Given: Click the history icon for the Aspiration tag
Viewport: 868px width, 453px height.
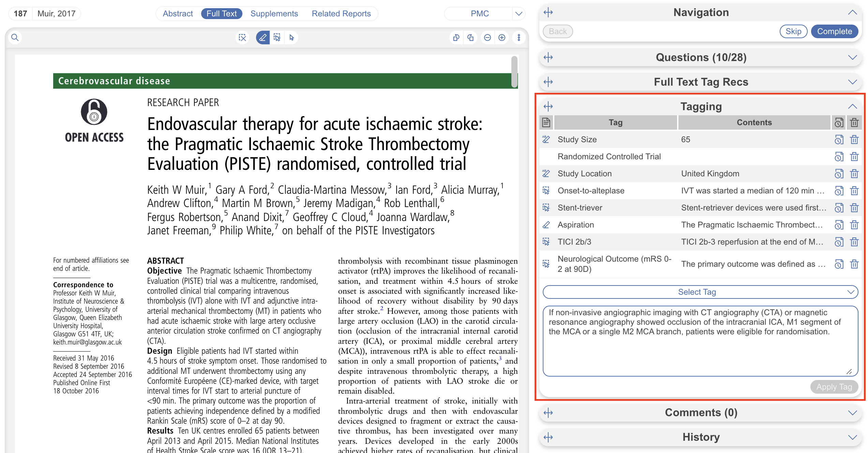Looking at the screenshot, I should click(839, 225).
